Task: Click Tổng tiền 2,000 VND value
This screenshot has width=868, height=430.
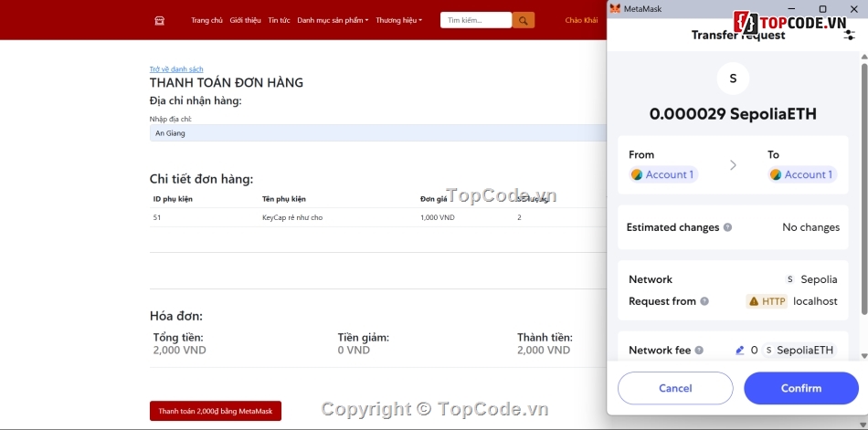Action: click(x=179, y=351)
